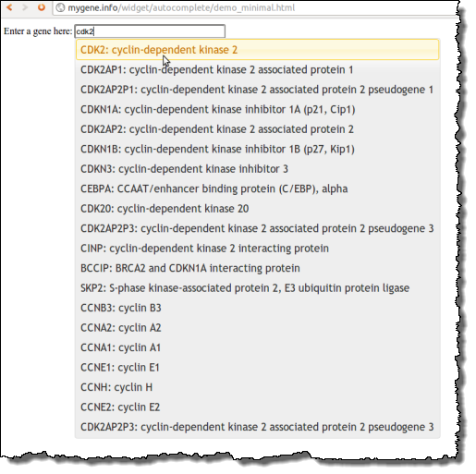Click the mygene.info address bar
Screen dimensions: 476x474
coord(256,7)
